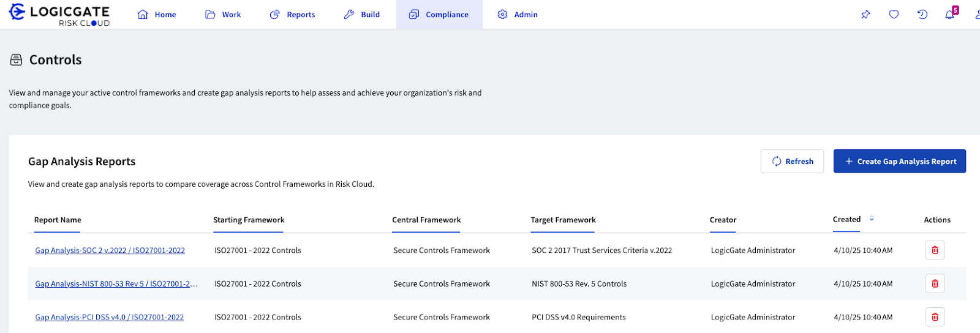The width and height of the screenshot is (980, 333).
Task: Open Gap Analysis-PCI DSS v4.0 report link
Action: coord(110,317)
